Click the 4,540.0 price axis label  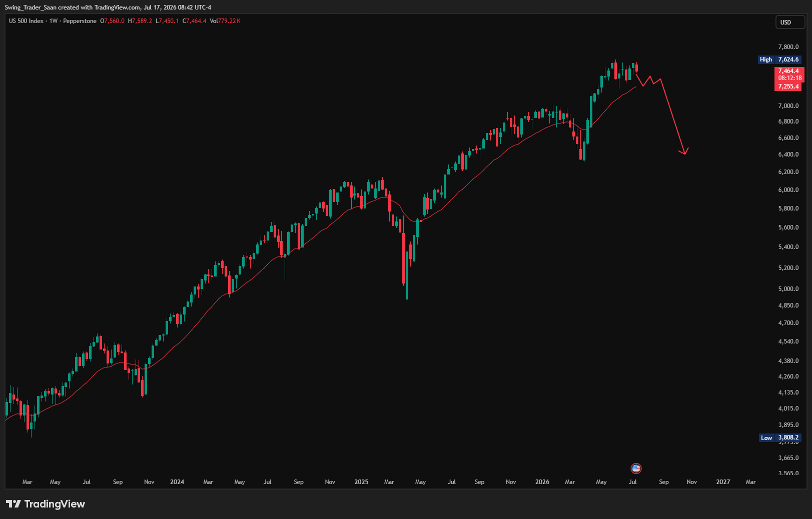788,341
